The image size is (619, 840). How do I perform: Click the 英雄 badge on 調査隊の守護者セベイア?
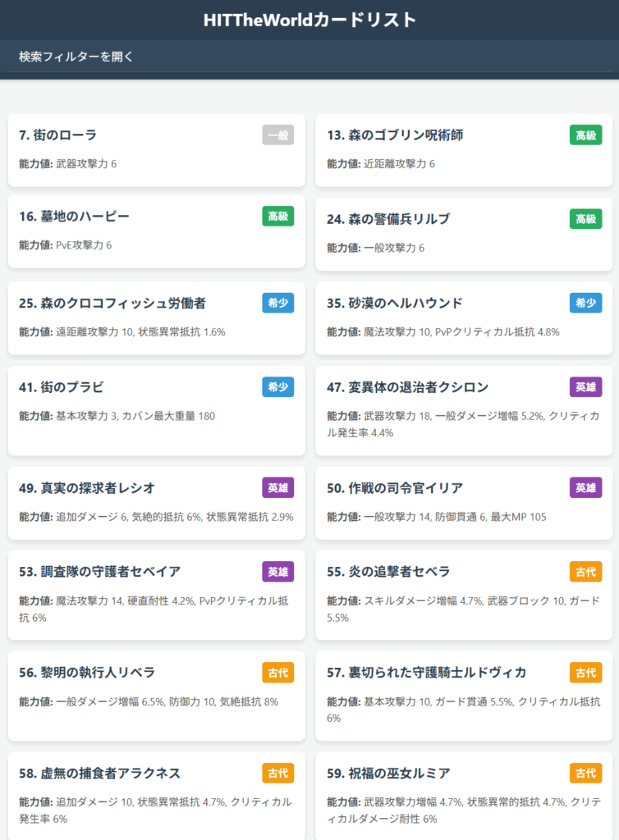click(278, 572)
